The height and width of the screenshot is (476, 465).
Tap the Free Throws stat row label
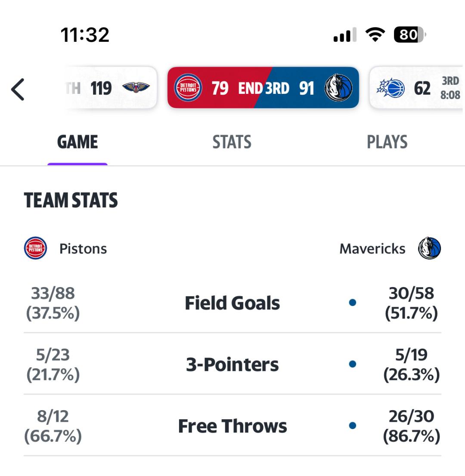(x=232, y=426)
